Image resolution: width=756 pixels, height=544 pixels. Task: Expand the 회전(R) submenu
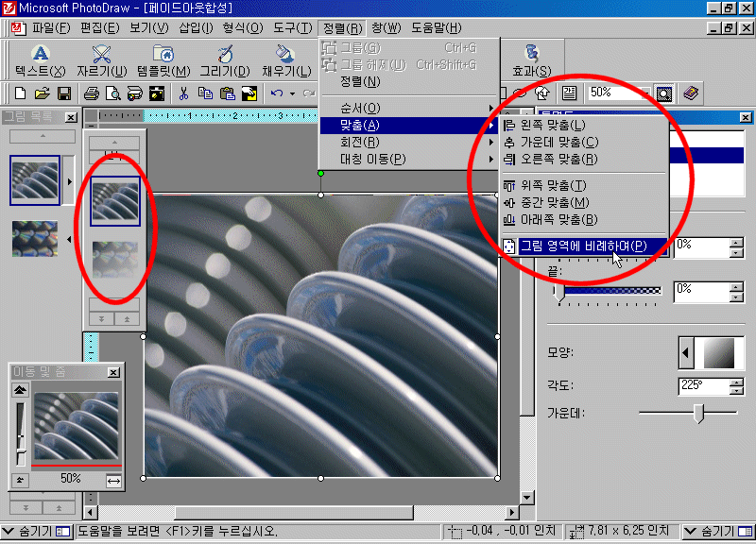[x=409, y=143]
